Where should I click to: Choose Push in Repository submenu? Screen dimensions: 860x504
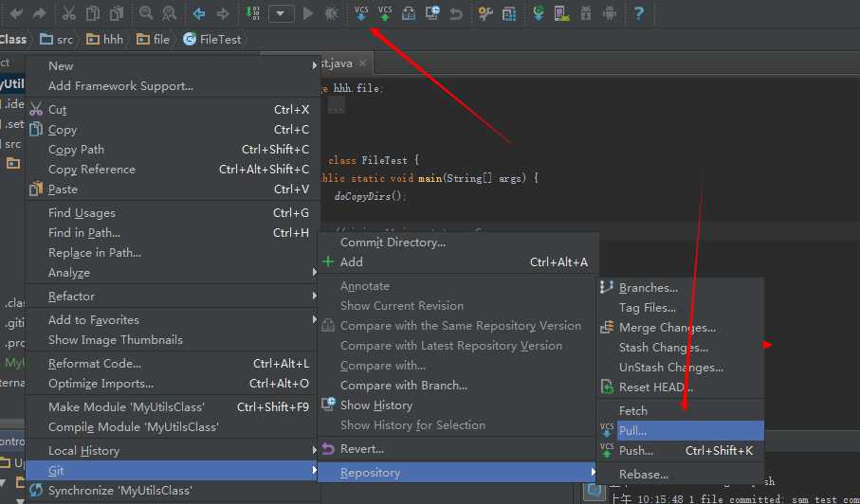click(x=681, y=451)
